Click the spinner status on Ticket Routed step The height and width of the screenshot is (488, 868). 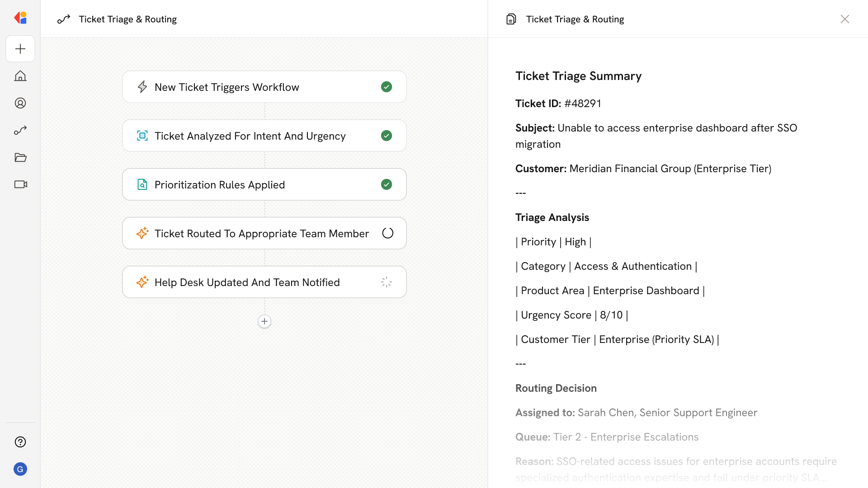pos(387,233)
